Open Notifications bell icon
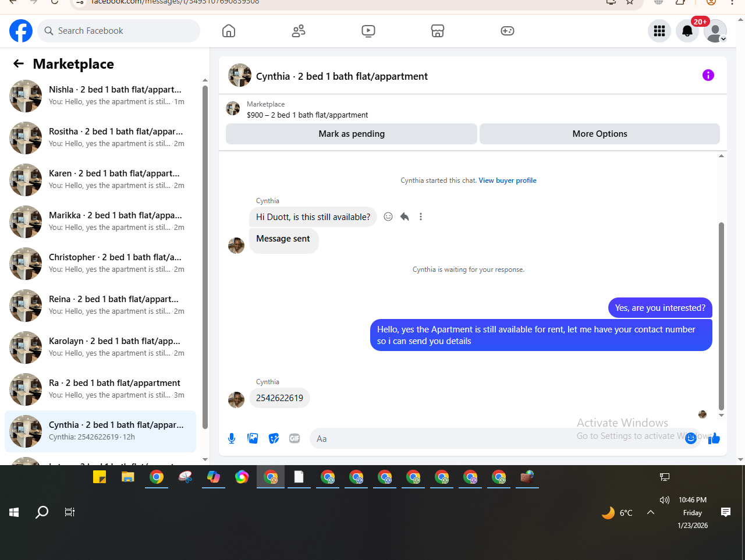 click(x=687, y=31)
